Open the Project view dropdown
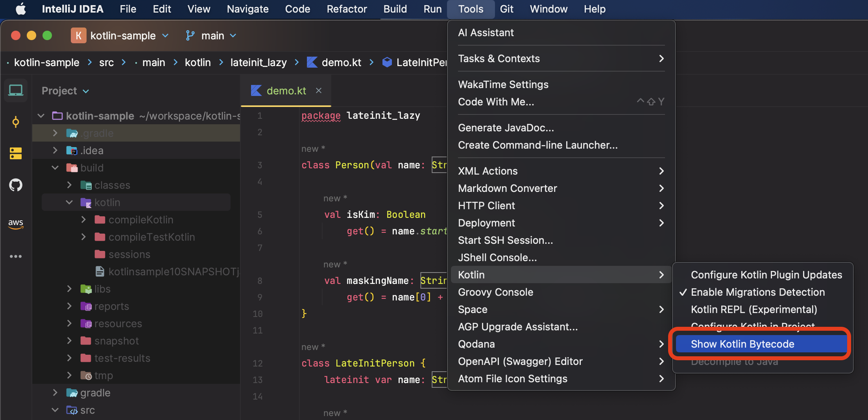The width and height of the screenshot is (868, 420). pyautogui.click(x=86, y=91)
